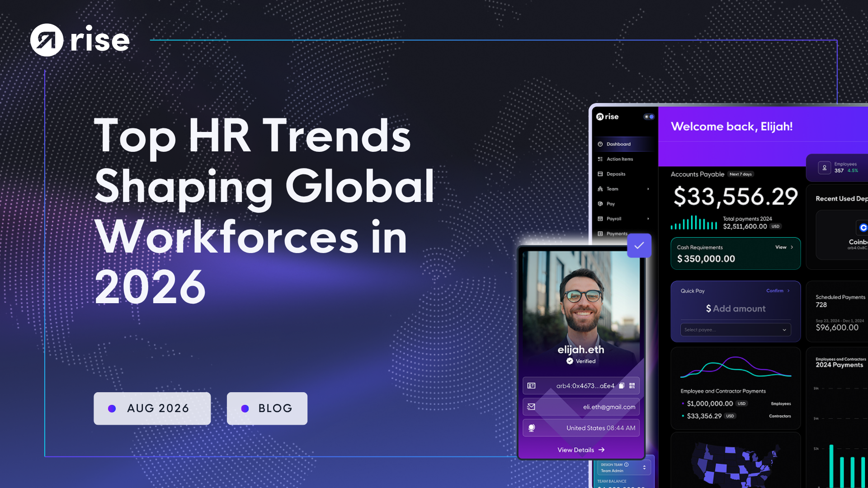Click the Employees payments amount $1,000,000.00
The height and width of the screenshot is (488, 868).
click(x=710, y=404)
